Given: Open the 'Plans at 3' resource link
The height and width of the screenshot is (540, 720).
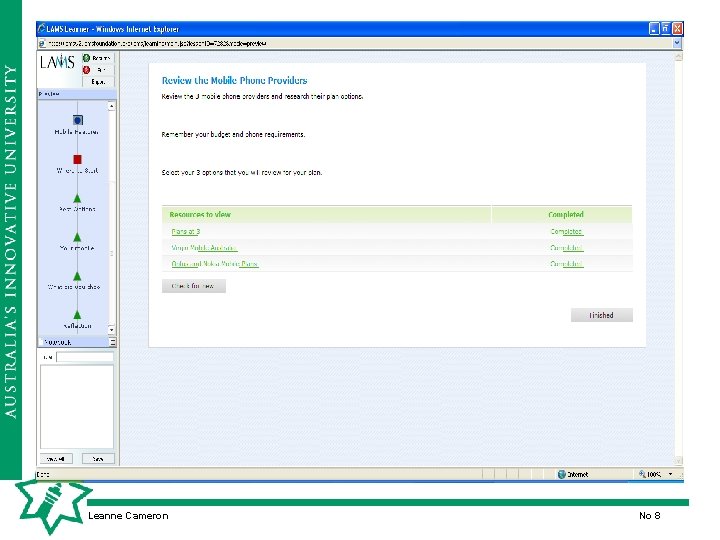Looking at the screenshot, I should click(x=186, y=232).
